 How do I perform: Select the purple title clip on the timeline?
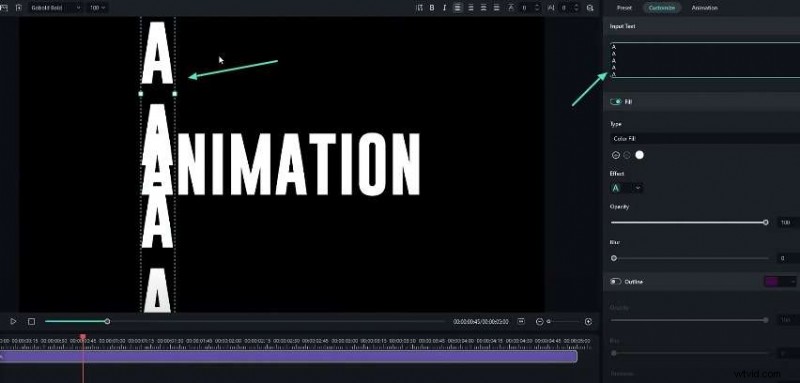[x=288, y=356]
